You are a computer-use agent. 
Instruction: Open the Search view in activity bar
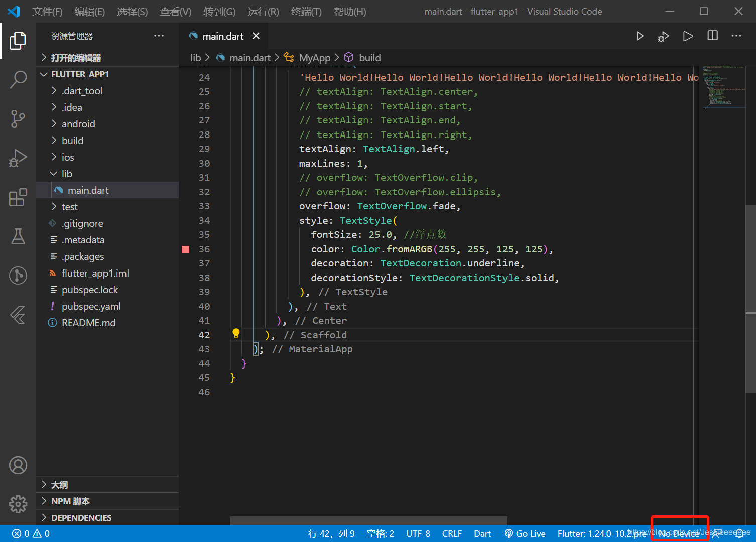18,80
